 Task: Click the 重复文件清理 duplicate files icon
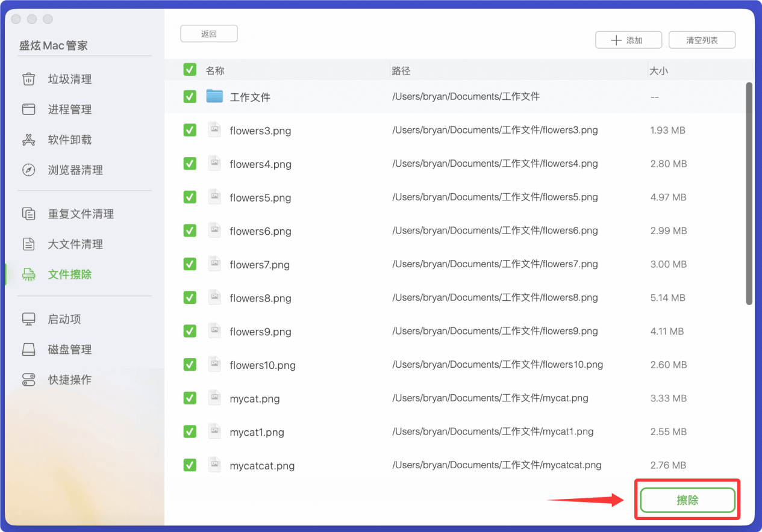tap(28, 214)
